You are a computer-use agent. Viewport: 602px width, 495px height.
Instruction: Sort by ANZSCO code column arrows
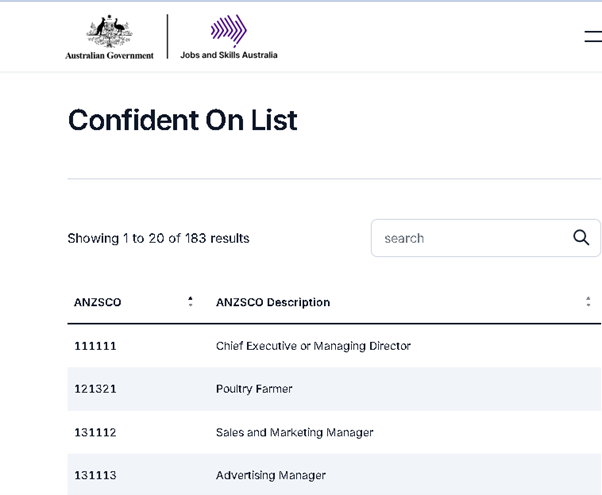(190, 301)
